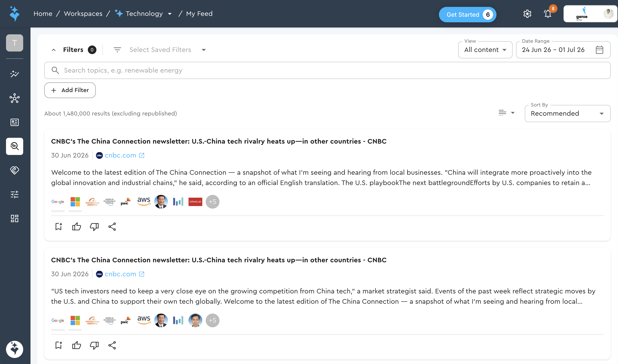This screenshot has width=618, height=364.
Task: Click the Get Started button
Action: 467,14
